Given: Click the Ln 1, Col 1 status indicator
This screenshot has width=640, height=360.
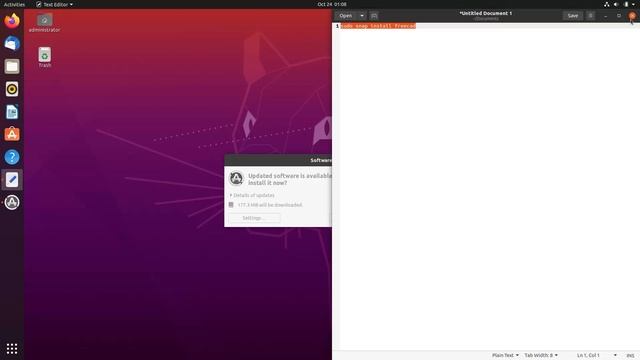Looking at the screenshot, I should point(588,355).
